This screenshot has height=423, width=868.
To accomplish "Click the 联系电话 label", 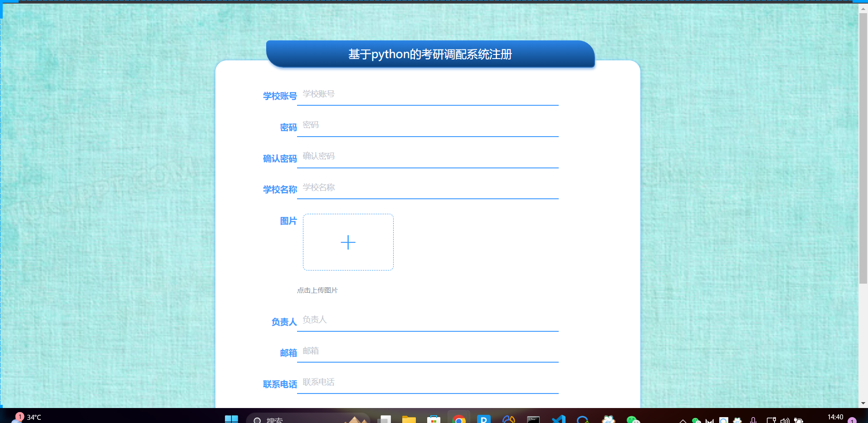I will point(280,384).
